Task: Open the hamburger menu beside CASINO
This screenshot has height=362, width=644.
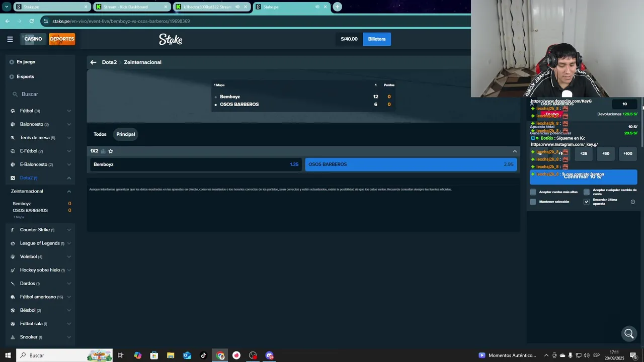Action: pos(10,39)
